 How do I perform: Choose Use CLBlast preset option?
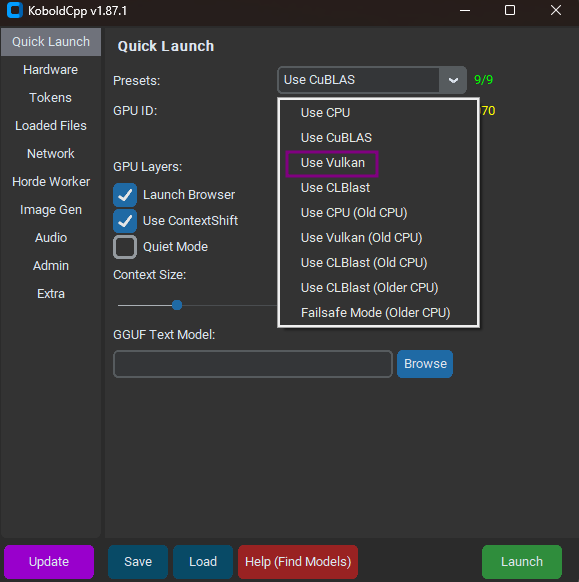pyautogui.click(x=335, y=188)
